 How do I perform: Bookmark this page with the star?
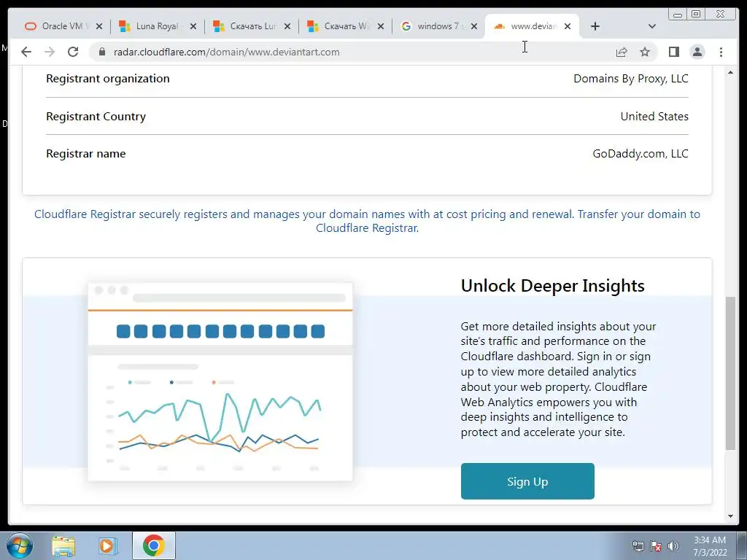coord(645,52)
